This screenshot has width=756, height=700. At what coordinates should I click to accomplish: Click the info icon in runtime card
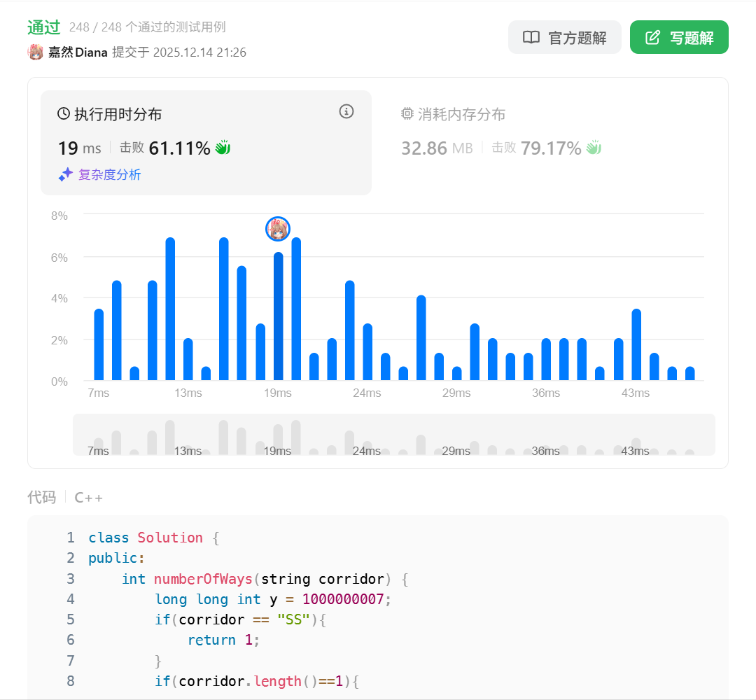(x=346, y=111)
